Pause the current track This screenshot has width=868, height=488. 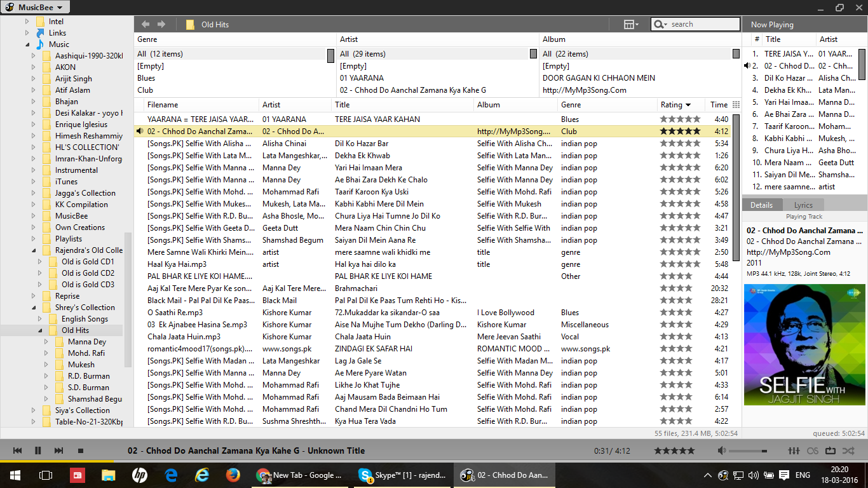point(37,451)
